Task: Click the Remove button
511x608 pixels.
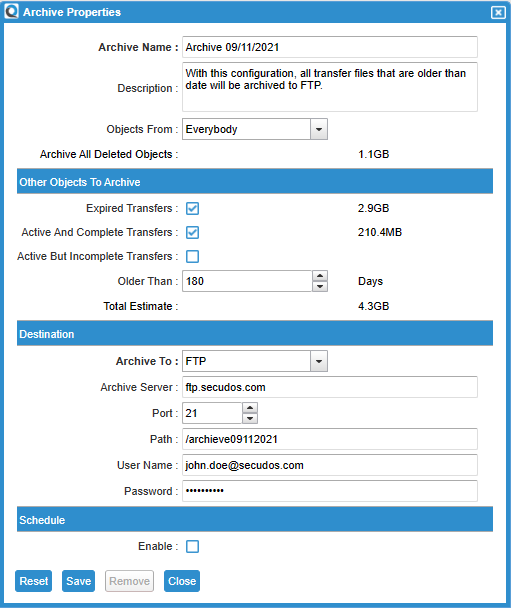Action: [129, 581]
